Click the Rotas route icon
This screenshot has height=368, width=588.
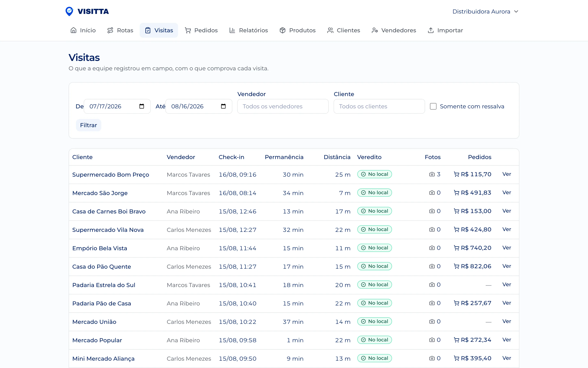tap(110, 30)
